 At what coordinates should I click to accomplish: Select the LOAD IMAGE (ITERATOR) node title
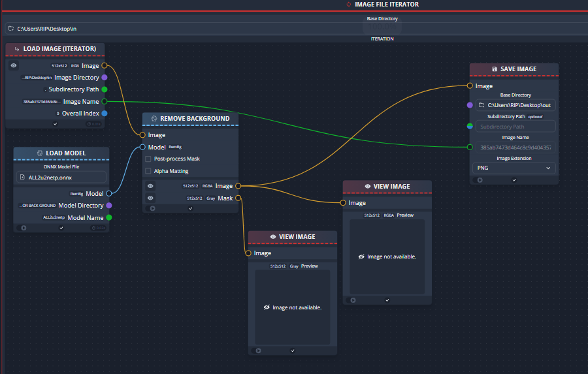(59, 49)
